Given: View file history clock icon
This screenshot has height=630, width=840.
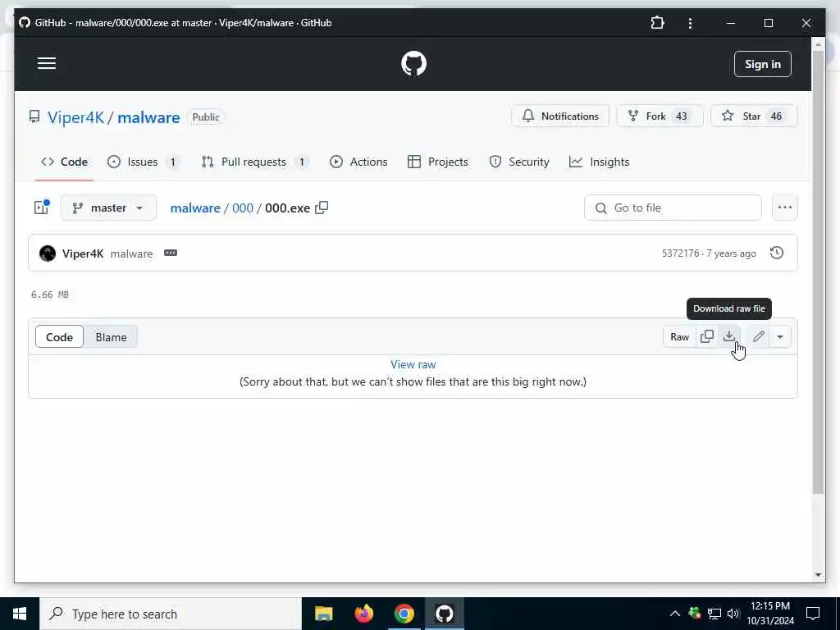Looking at the screenshot, I should [776, 253].
